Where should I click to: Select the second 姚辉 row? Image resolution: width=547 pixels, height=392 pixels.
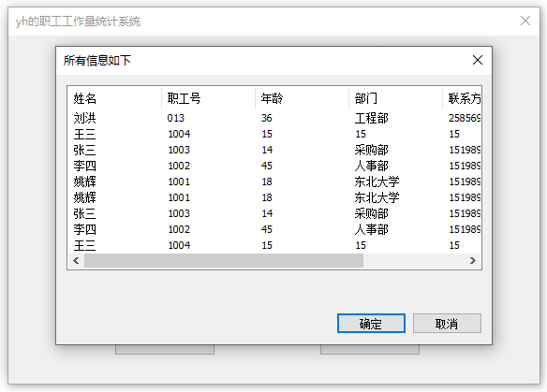[x=274, y=198]
